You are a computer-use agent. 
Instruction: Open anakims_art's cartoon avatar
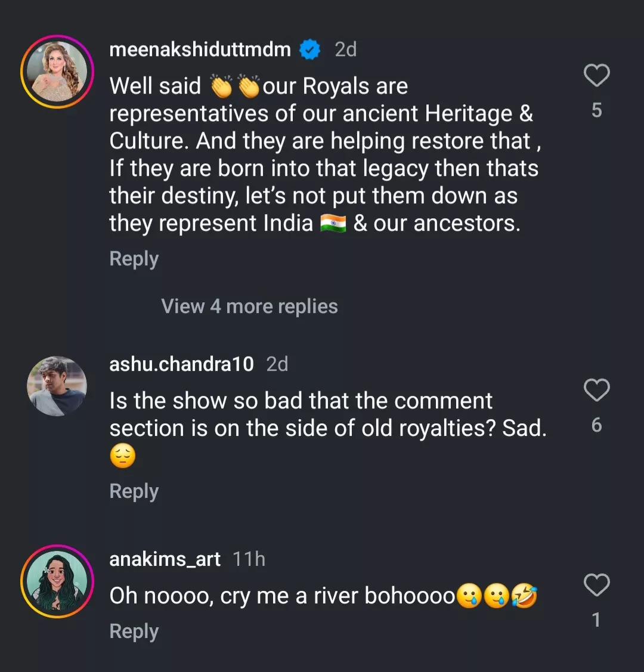click(57, 581)
